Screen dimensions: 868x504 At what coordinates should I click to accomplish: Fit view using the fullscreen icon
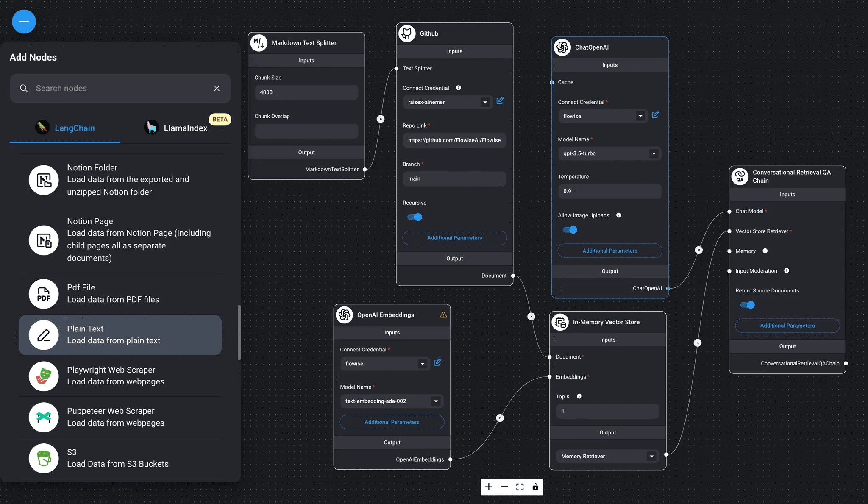pyautogui.click(x=520, y=487)
